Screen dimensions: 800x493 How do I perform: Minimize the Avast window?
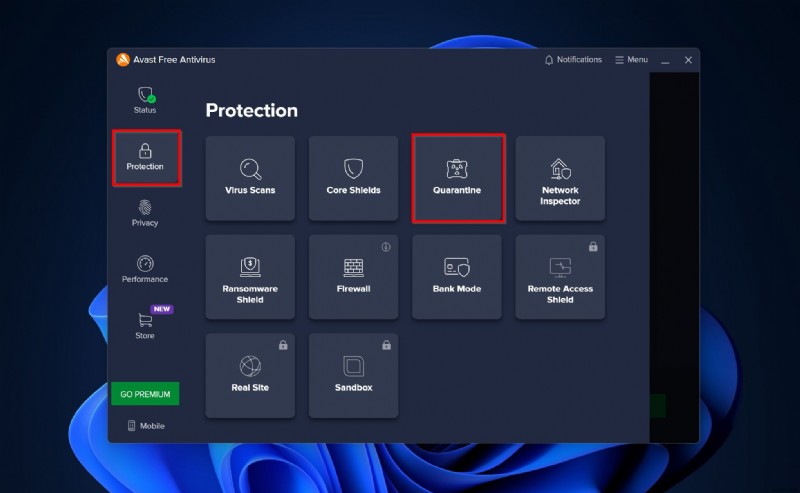665,60
